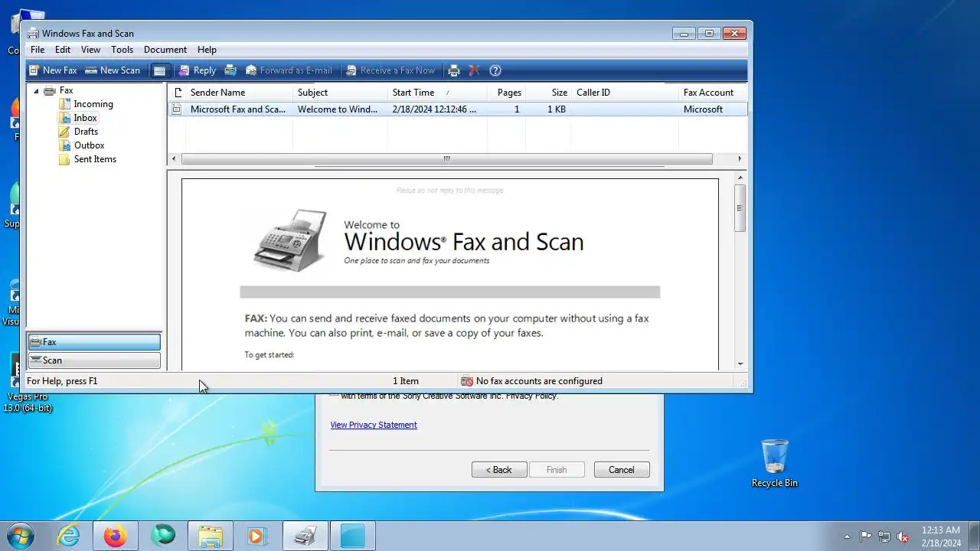Image resolution: width=980 pixels, height=551 pixels.
Task: Select the Microsoft Fax and Scan message row
Action: (x=457, y=109)
